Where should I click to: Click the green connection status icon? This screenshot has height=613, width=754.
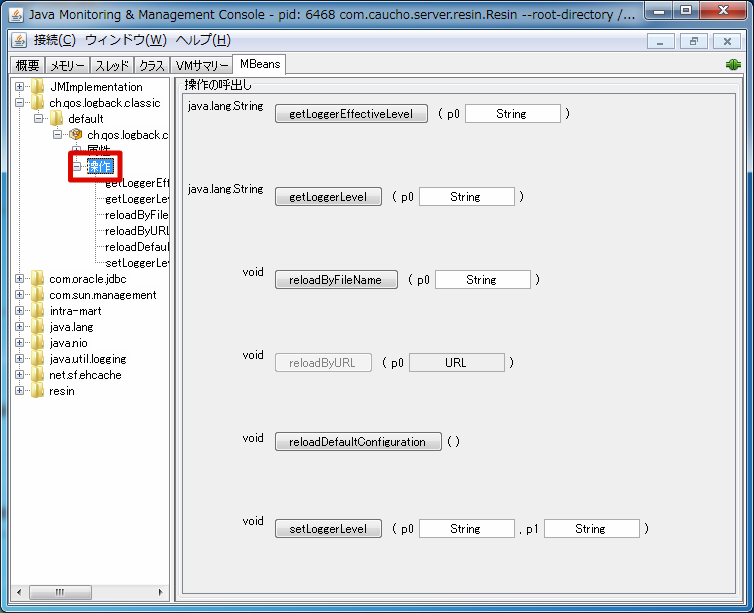click(x=733, y=64)
